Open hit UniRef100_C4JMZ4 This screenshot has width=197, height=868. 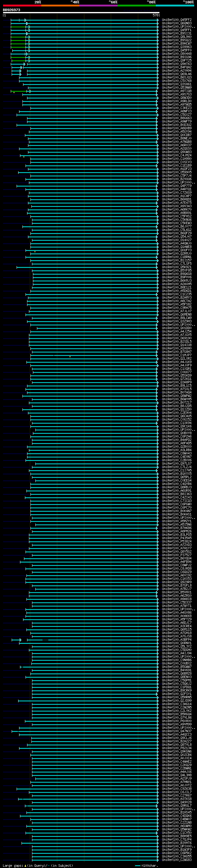click(177, 155)
